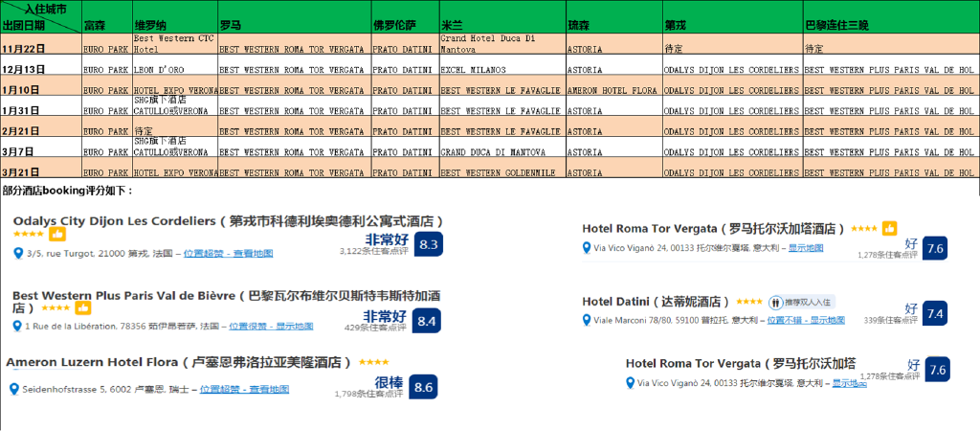The height and width of the screenshot is (431, 980).
Task: Select the 佛罗伦萨 column header
Action: tap(406, 17)
